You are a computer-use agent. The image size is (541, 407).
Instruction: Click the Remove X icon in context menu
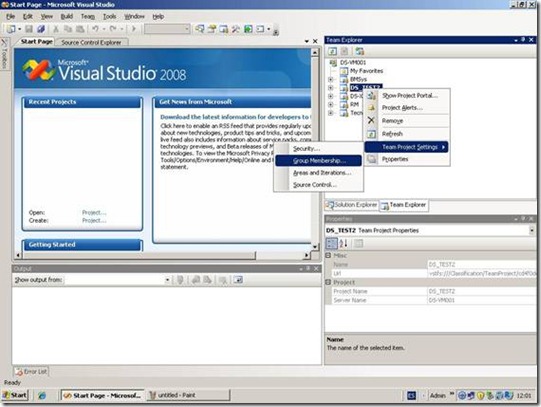tap(371, 120)
